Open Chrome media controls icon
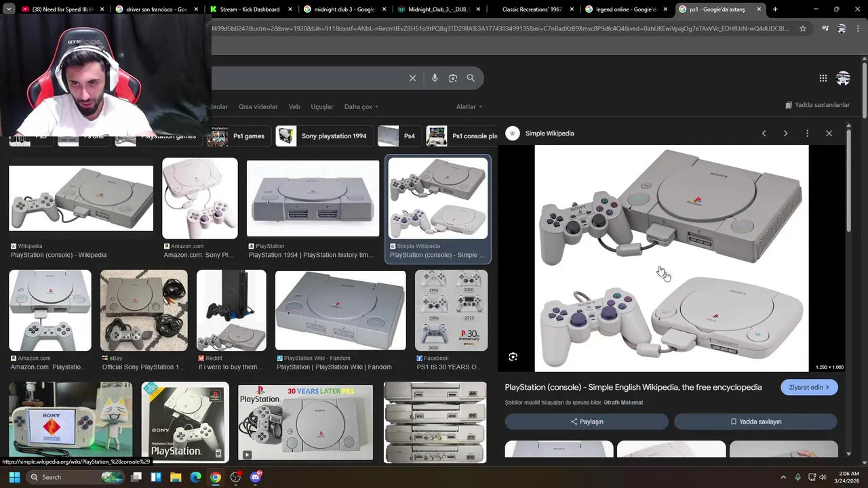Image resolution: width=868 pixels, height=488 pixels. coord(825,28)
